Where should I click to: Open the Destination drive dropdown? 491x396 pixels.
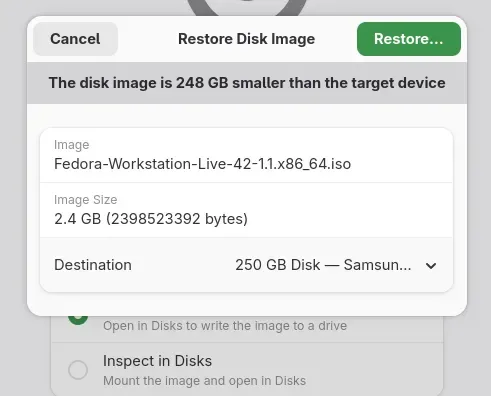pos(336,265)
